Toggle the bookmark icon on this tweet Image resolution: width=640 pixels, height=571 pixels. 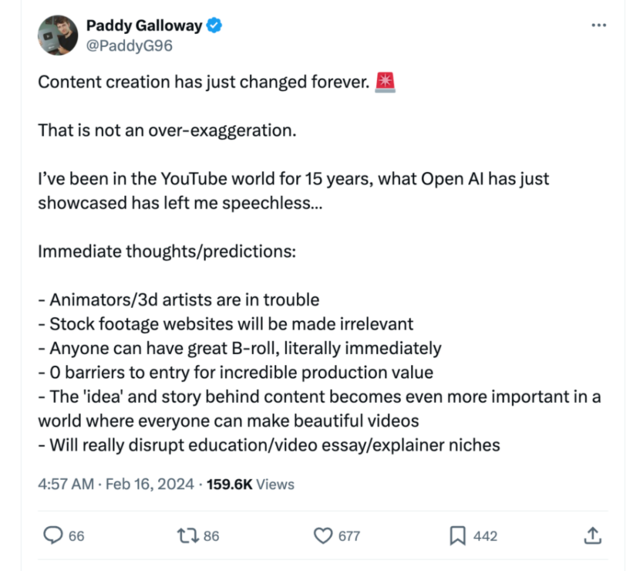tap(457, 536)
